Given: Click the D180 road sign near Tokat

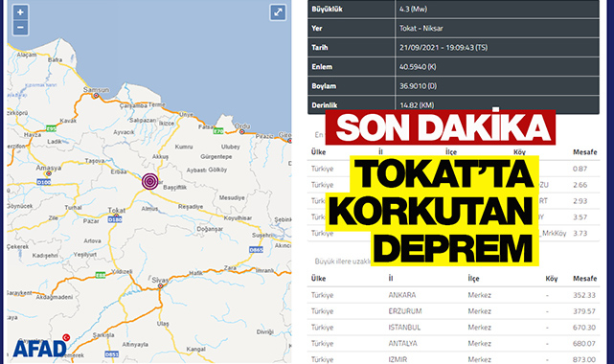Looking at the screenshot, I should [x=115, y=220].
